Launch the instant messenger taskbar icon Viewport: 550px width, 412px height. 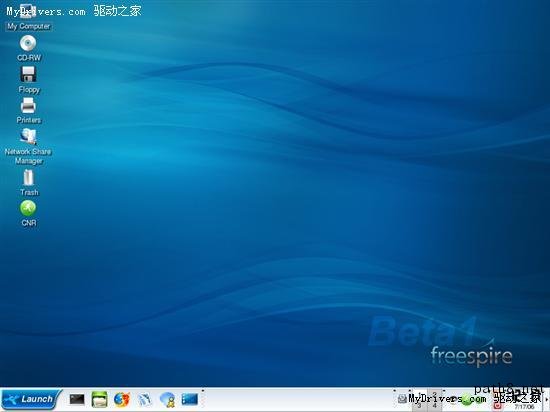tap(168, 399)
